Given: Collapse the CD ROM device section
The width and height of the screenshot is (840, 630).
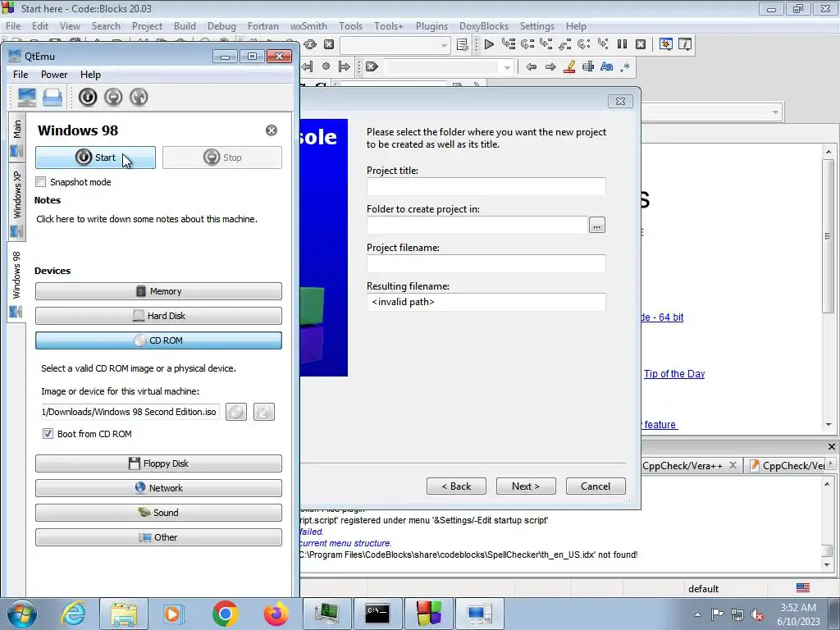Looking at the screenshot, I should [x=158, y=340].
